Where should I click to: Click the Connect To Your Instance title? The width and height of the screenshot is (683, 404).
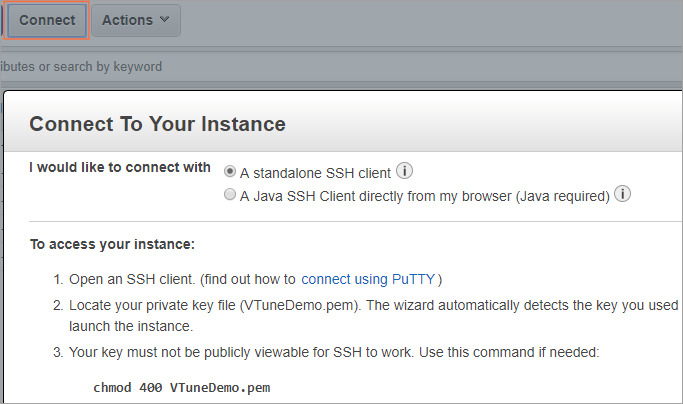(157, 124)
